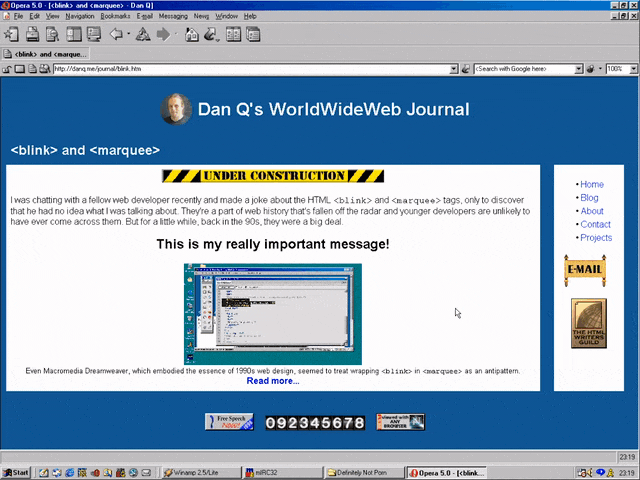640x480 pixels.
Task: Click the Windows Start button
Action: point(17,472)
